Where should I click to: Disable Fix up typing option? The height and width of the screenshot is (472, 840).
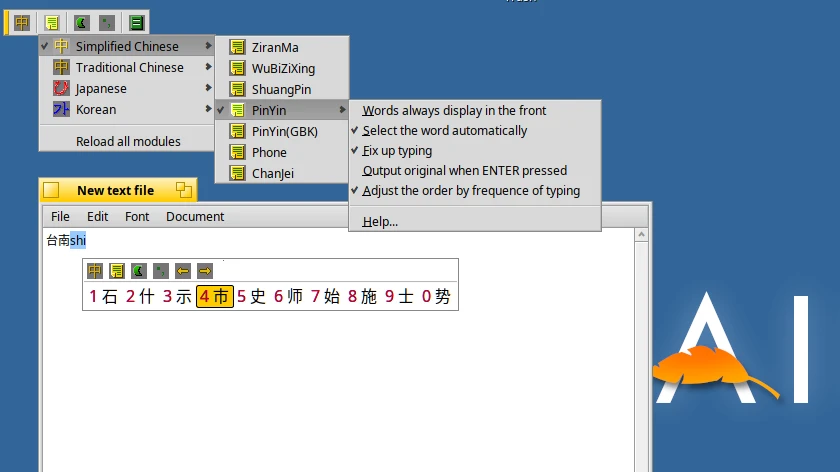pyautogui.click(x=397, y=151)
